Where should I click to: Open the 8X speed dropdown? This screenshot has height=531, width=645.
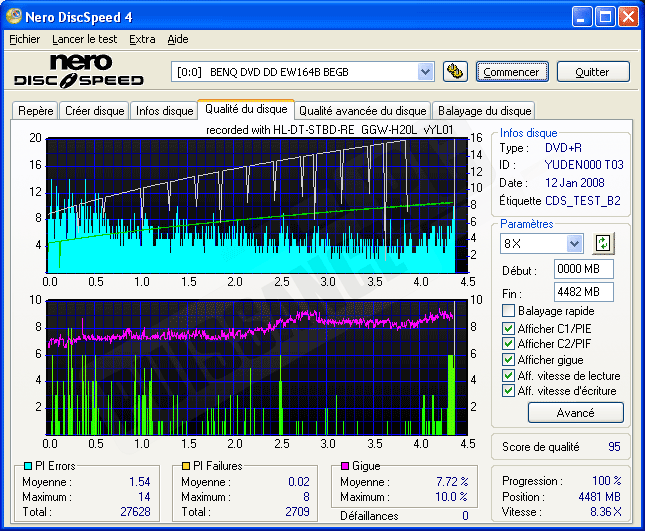(574, 243)
